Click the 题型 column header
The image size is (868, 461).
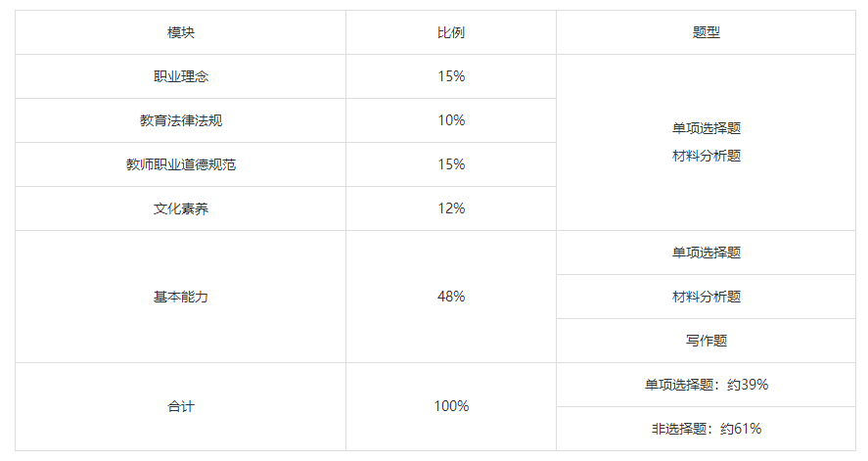(x=706, y=32)
